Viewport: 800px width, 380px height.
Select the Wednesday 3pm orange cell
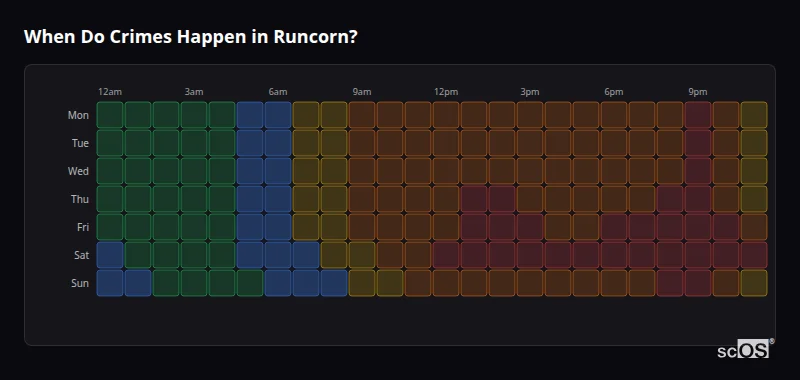(x=530, y=171)
